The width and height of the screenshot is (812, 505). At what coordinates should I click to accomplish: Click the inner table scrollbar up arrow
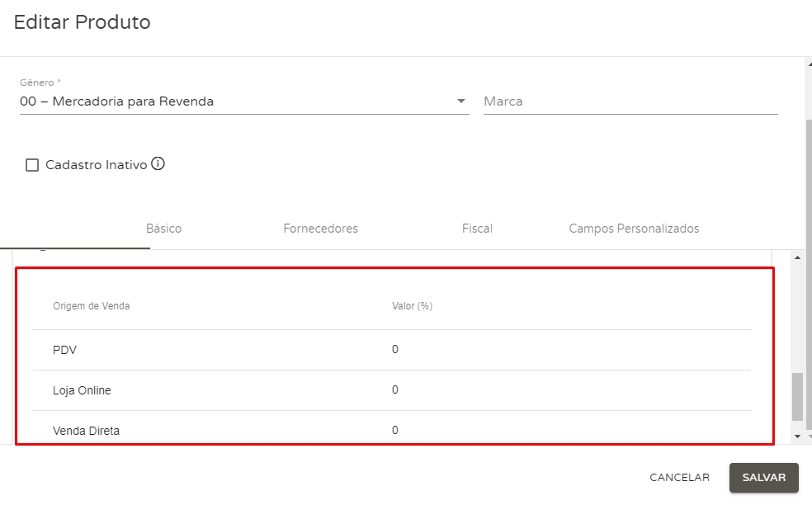797,258
